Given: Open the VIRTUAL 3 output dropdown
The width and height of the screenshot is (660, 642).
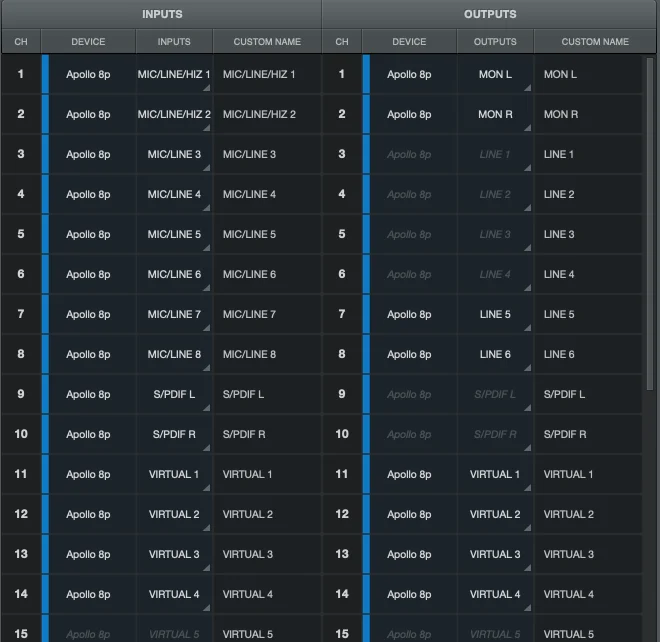Looking at the screenshot, I should (495, 554).
